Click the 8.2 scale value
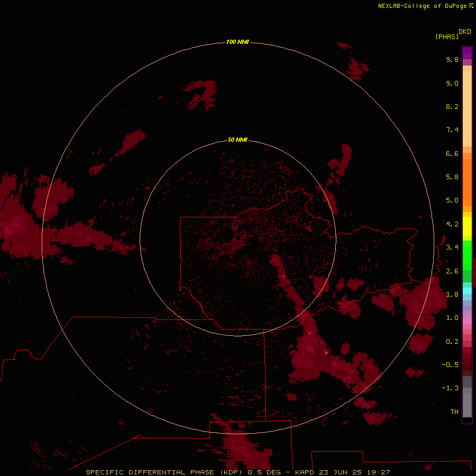The height and width of the screenshot is (476, 476). click(452, 106)
